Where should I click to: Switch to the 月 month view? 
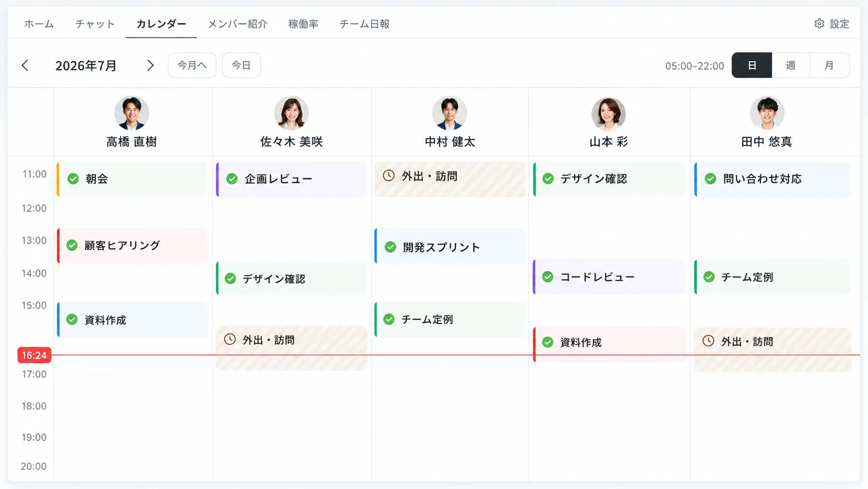click(829, 65)
